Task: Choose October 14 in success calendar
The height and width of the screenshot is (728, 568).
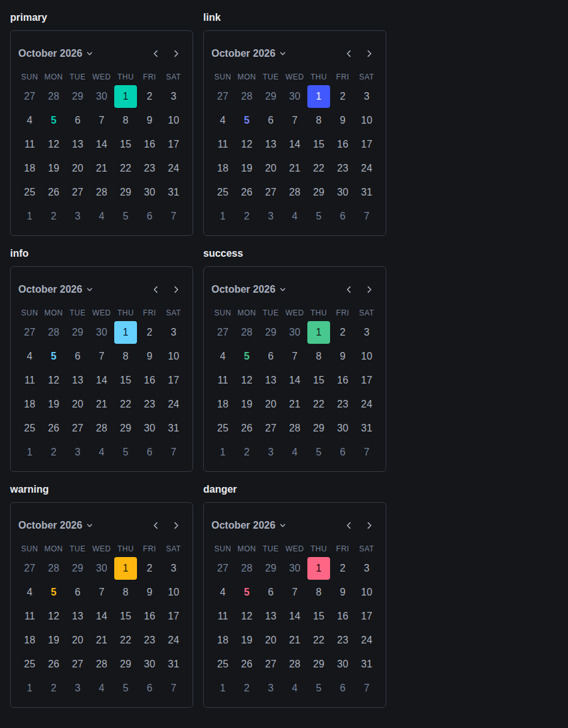Action: point(295,380)
